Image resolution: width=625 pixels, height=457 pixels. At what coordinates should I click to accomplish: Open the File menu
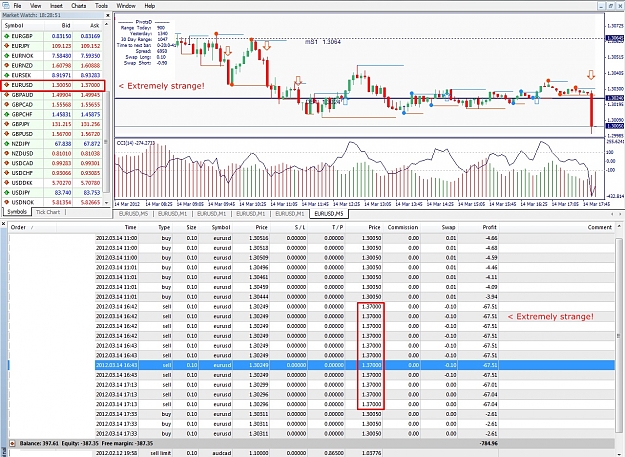17,6
